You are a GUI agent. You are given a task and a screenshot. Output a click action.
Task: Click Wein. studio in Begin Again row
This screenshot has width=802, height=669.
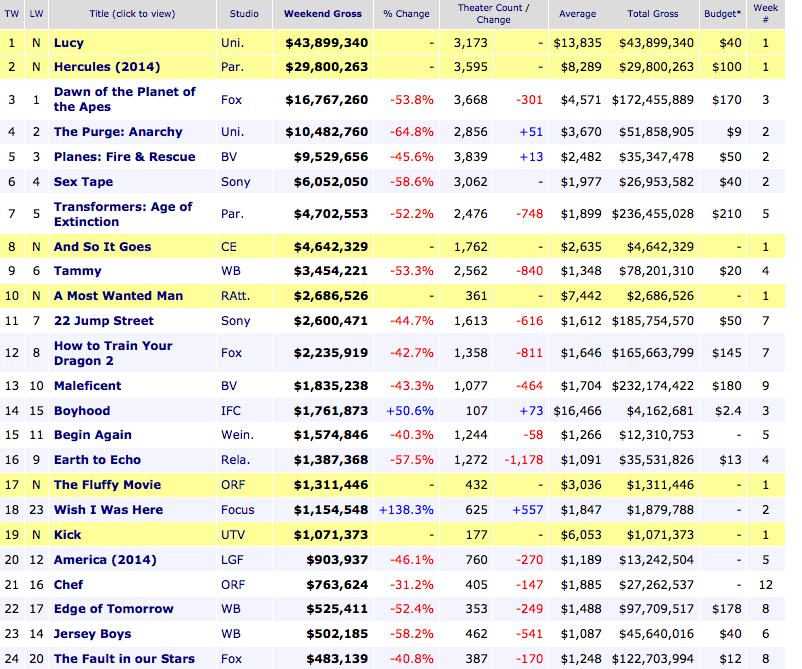237,435
